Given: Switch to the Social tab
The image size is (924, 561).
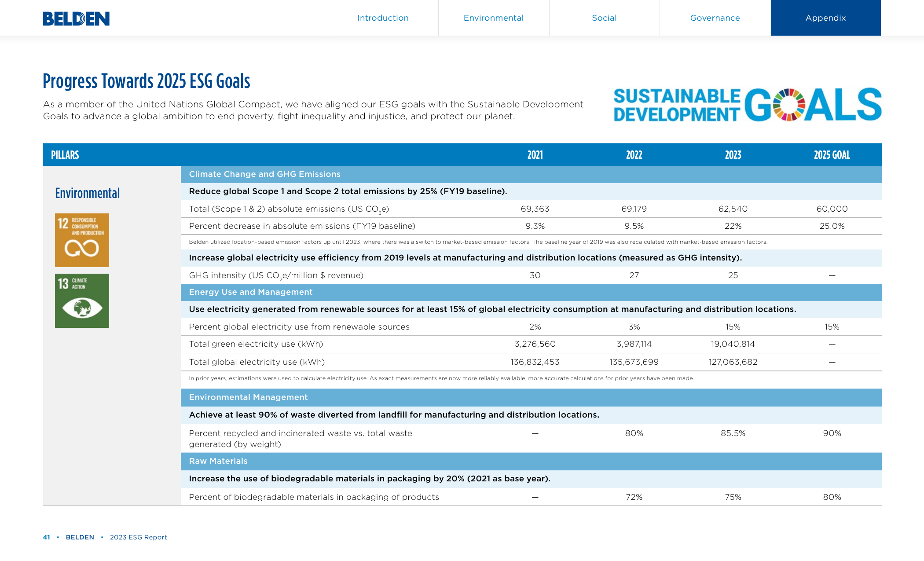Looking at the screenshot, I should 604,18.
